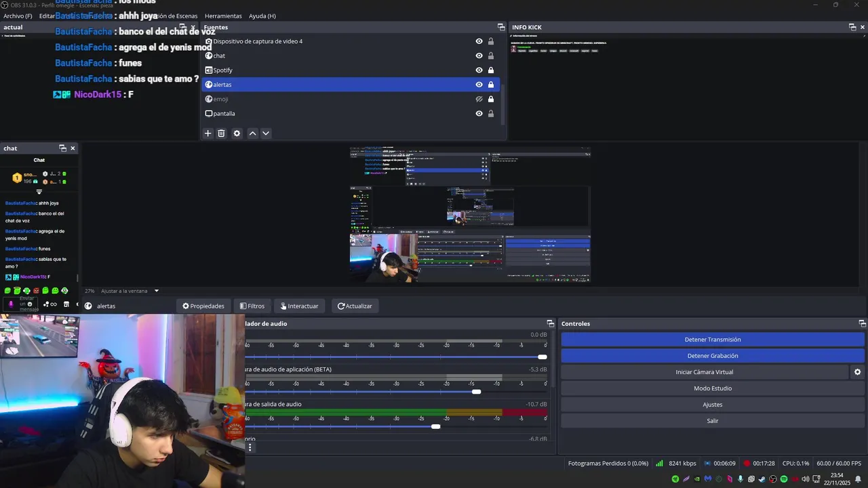Hide the chat source with eye icon
Screen dimensions: 868x488
pyautogui.click(x=479, y=56)
